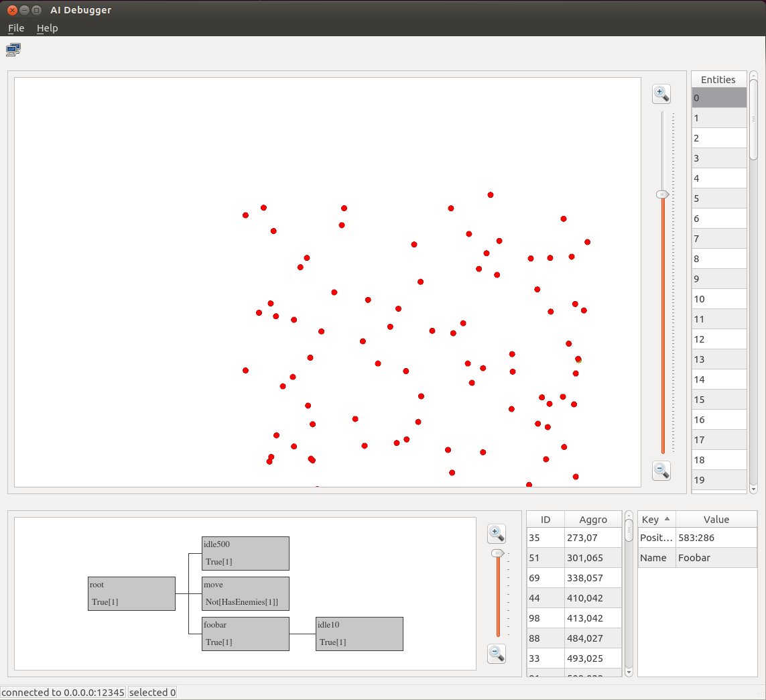
Task: Select entity 5 in Entities list
Action: coord(718,198)
